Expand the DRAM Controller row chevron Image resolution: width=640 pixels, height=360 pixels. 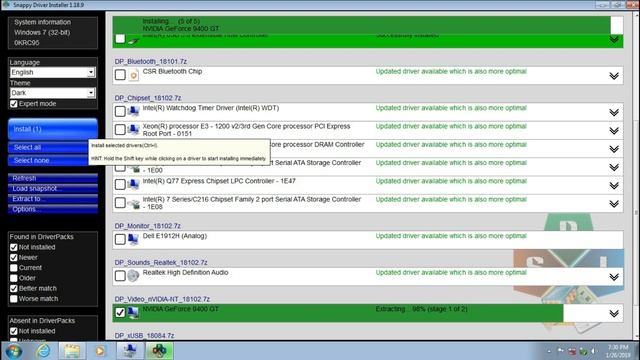[614, 149]
